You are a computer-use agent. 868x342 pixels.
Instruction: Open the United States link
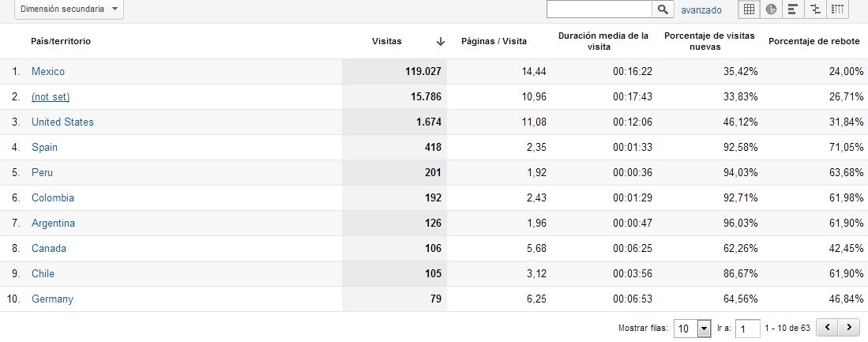[62, 122]
